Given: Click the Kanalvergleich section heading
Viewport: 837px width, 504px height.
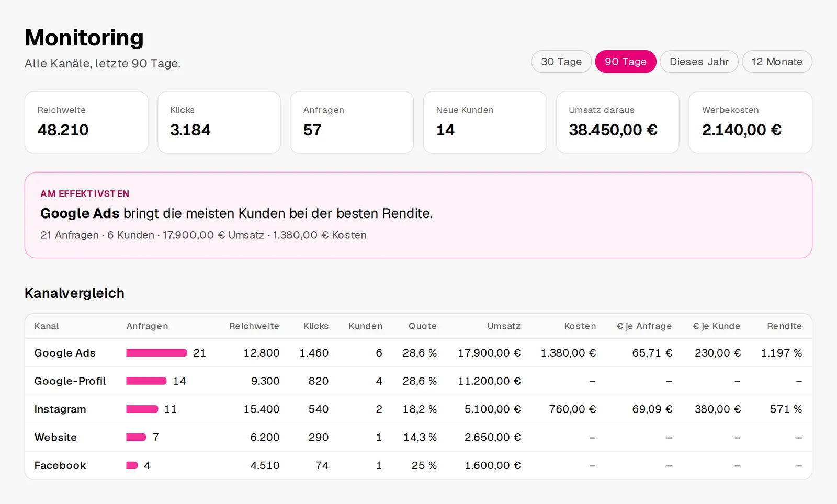Looking at the screenshot, I should click(74, 293).
